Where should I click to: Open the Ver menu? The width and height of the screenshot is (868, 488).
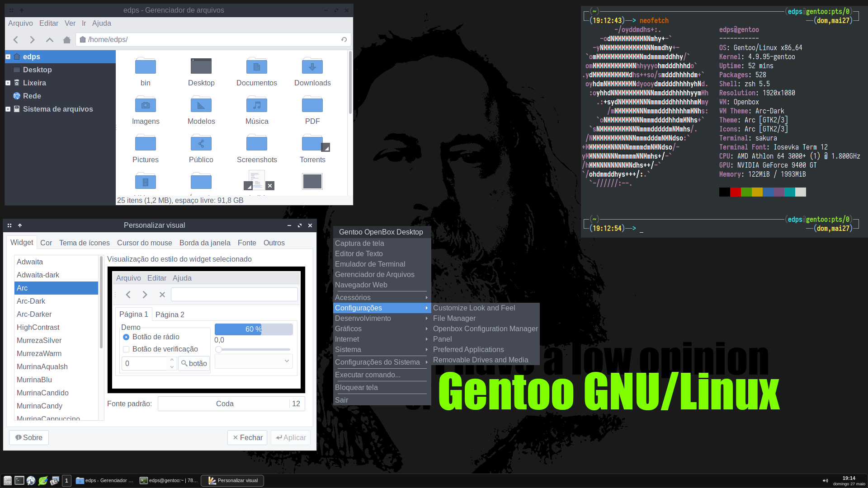tap(70, 23)
